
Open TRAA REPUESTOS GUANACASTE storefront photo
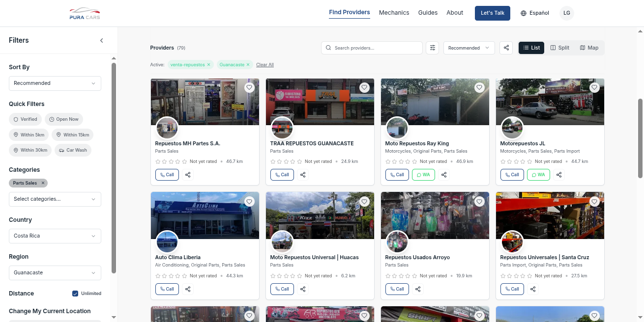tap(320, 102)
